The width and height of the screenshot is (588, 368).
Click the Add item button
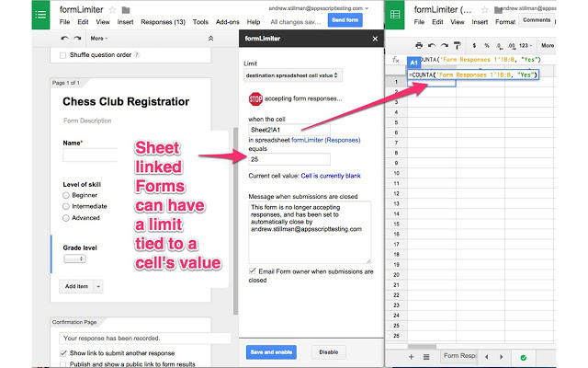76,286
